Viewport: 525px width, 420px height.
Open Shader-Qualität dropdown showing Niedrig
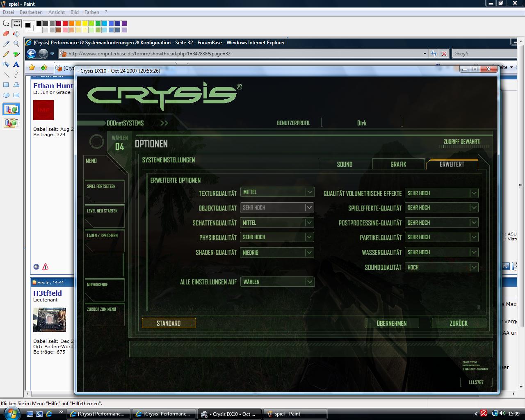(x=277, y=253)
